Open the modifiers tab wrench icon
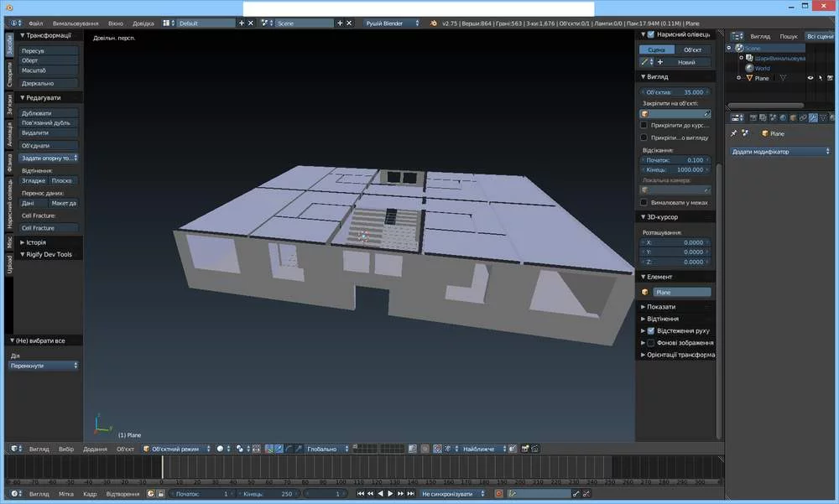 pos(811,117)
